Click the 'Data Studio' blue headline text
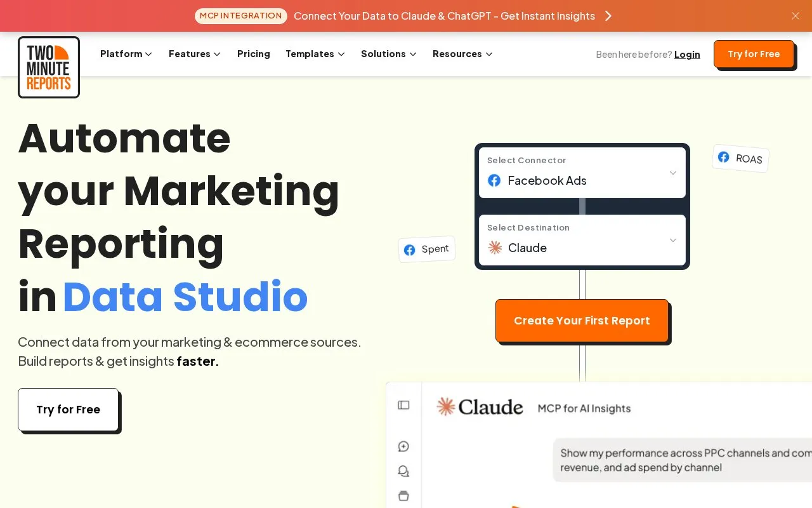This screenshot has height=508, width=812. [185, 297]
